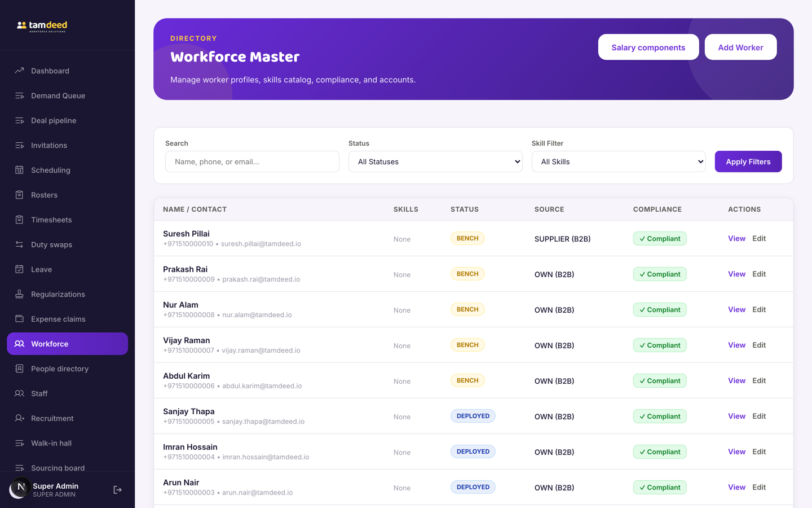This screenshot has height=508, width=812.
Task: Click the Duty swaps arrows icon
Action: point(19,244)
